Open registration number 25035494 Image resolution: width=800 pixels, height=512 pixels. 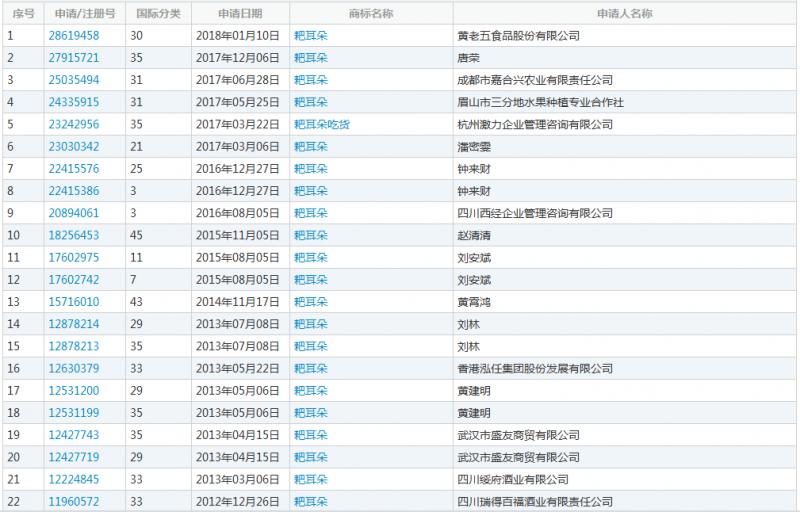[x=73, y=80]
